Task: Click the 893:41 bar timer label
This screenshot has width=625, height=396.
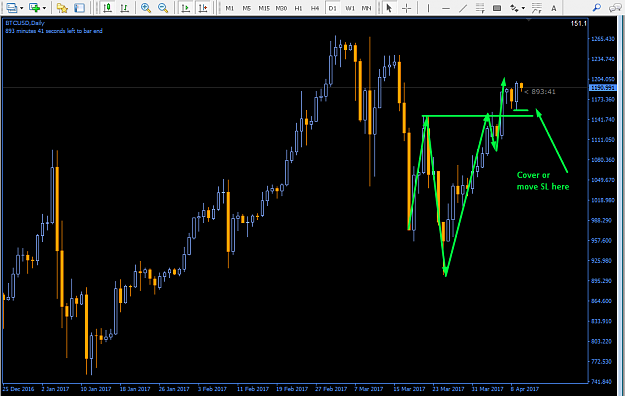Action: coord(540,92)
